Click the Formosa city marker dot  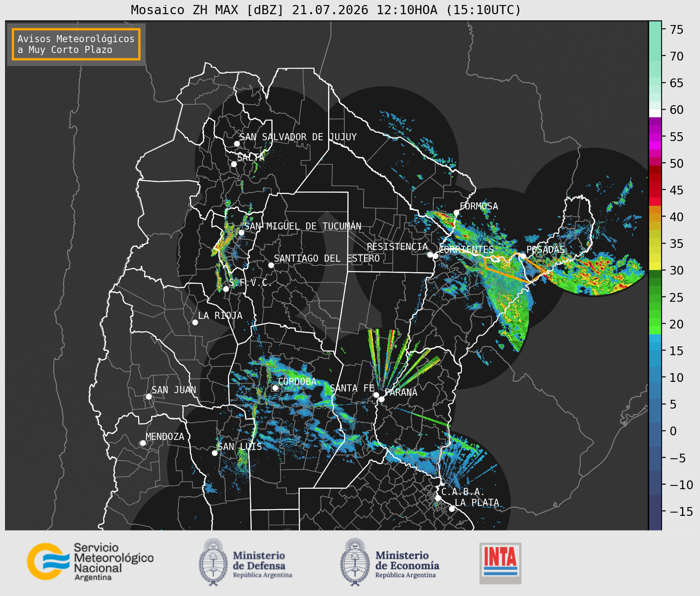pos(456,212)
